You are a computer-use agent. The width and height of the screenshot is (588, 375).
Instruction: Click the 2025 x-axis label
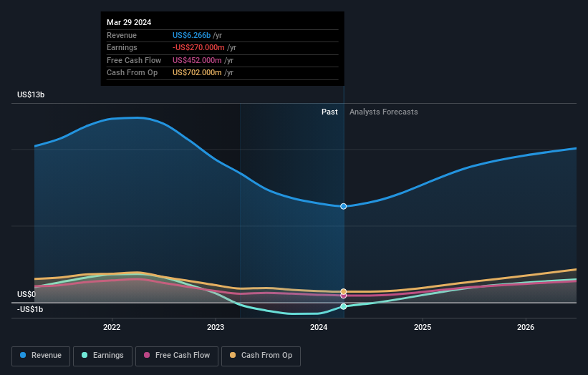click(423, 327)
